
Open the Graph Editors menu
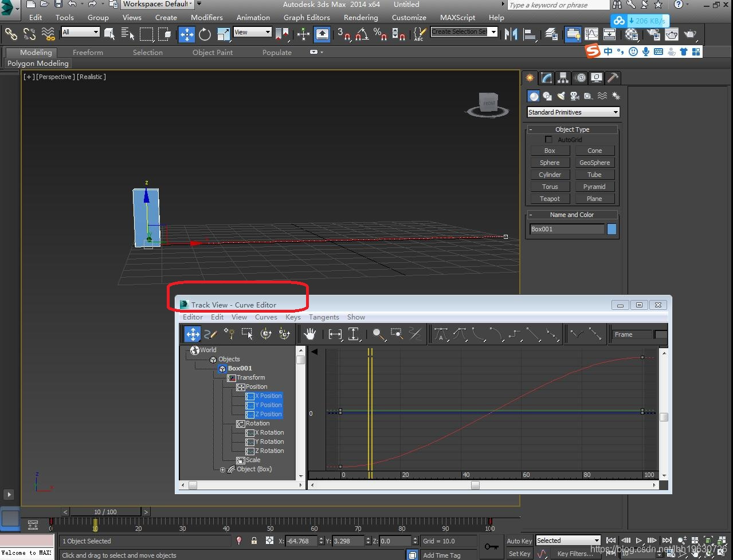tap(307, 18)
